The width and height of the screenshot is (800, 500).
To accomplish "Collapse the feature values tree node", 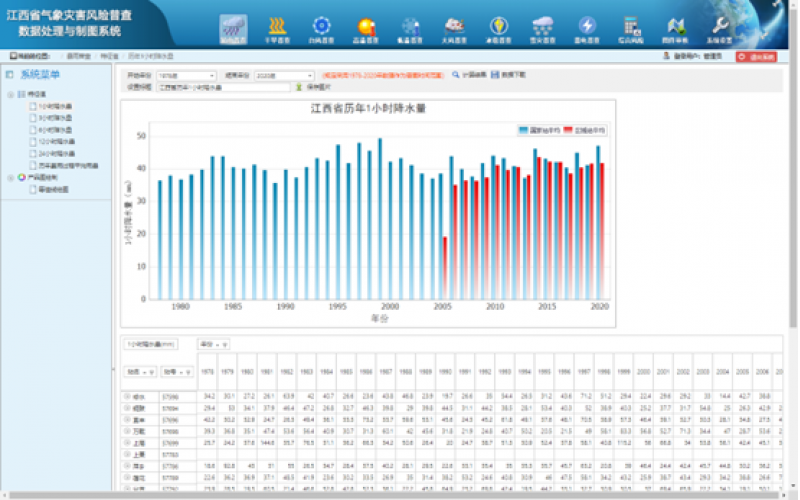I will tap(10, 95).
